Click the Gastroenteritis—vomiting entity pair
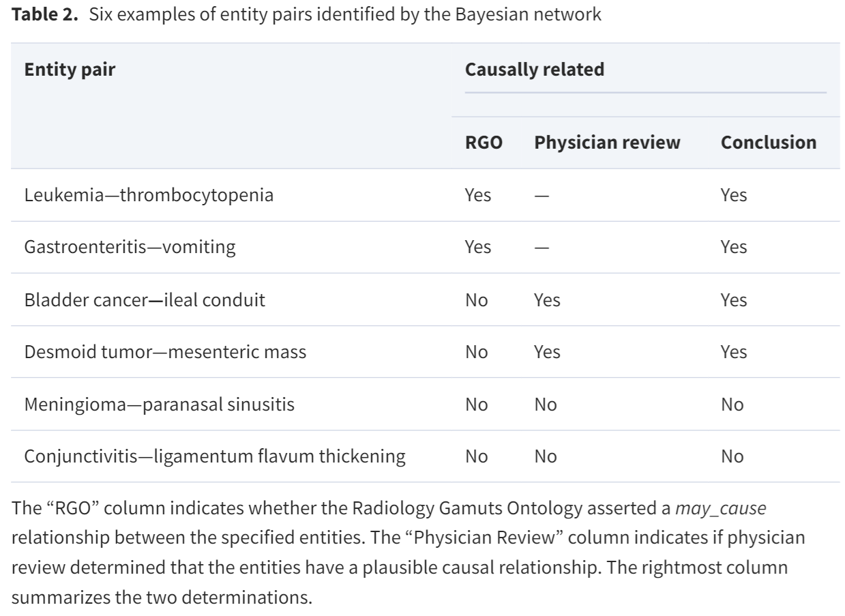 click(130, 247)
